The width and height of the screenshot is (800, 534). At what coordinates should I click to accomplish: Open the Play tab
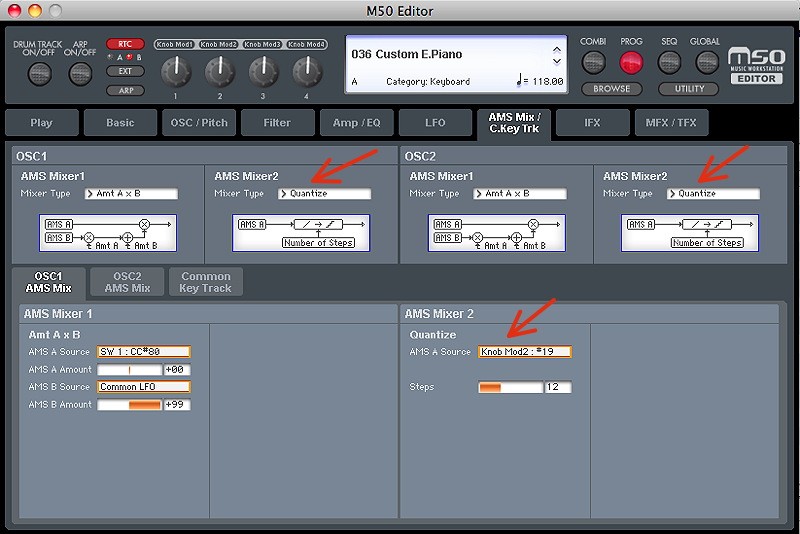(x=42, y=122)
